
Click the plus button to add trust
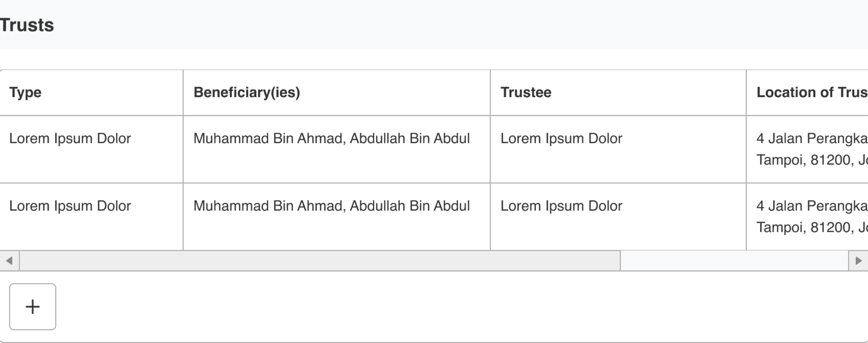point(33,307)
